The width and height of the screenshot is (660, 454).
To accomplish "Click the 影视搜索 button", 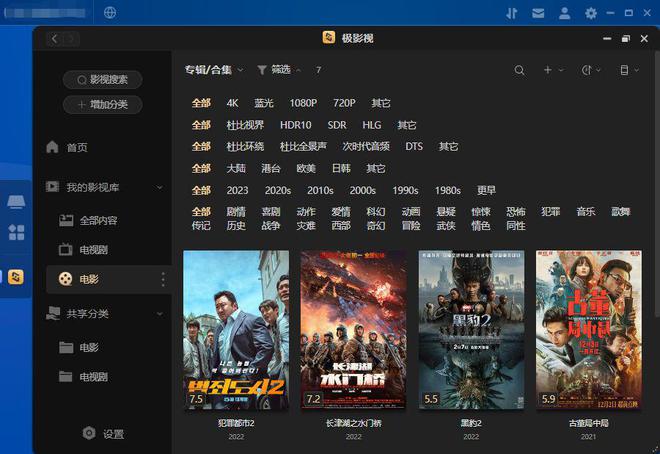I will [x=102, y=80].
